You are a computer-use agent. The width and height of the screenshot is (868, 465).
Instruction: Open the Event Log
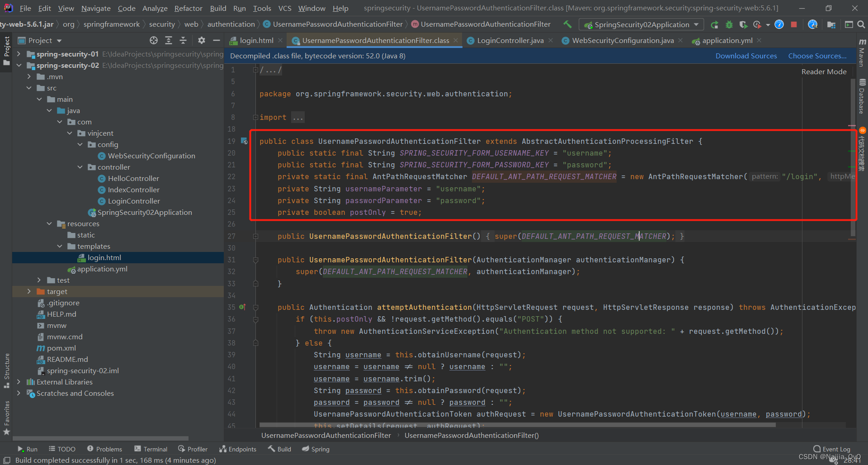click(832, 449)
